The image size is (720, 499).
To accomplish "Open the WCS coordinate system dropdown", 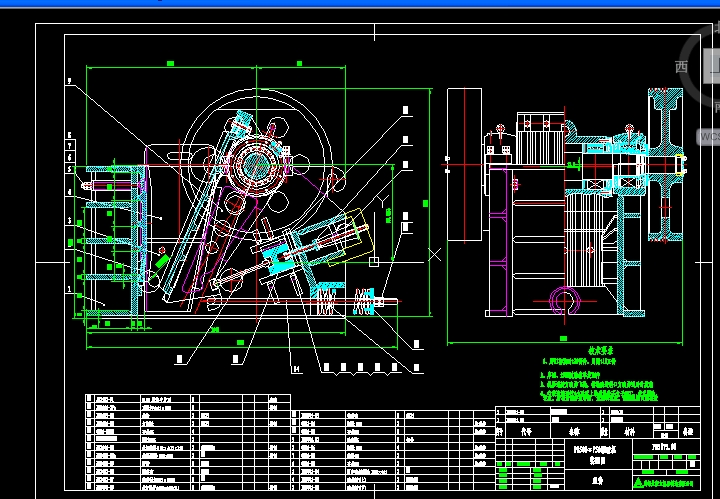I will click(708, 137).
